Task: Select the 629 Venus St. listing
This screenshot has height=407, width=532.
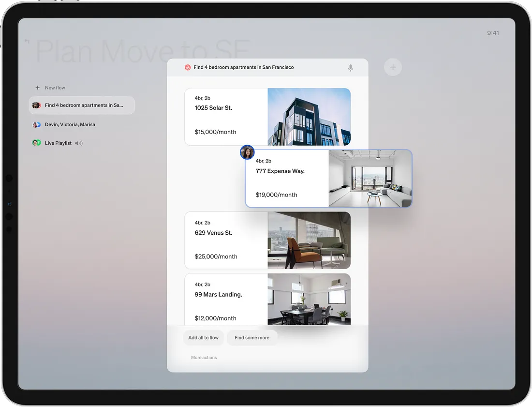Action: [226, 241]
